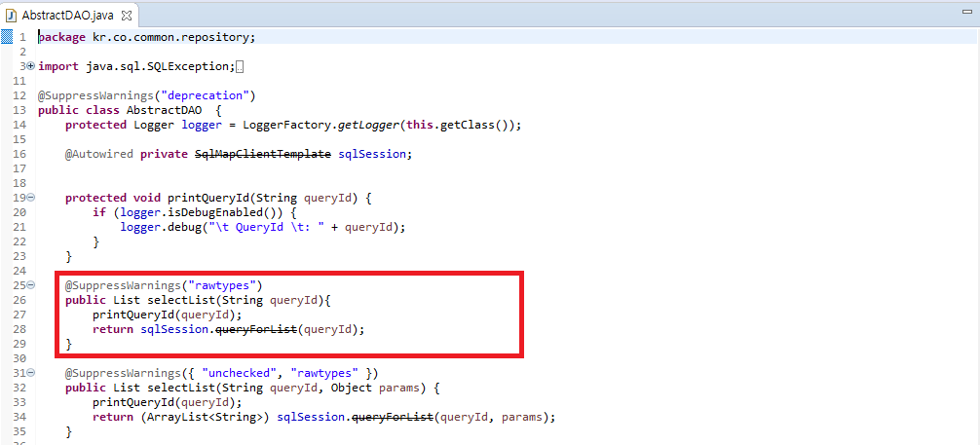The height and width of the screenshot is (445, 980).
Task: Place cursor on kr.co.common.repository package name
Action: click(170, 38)
